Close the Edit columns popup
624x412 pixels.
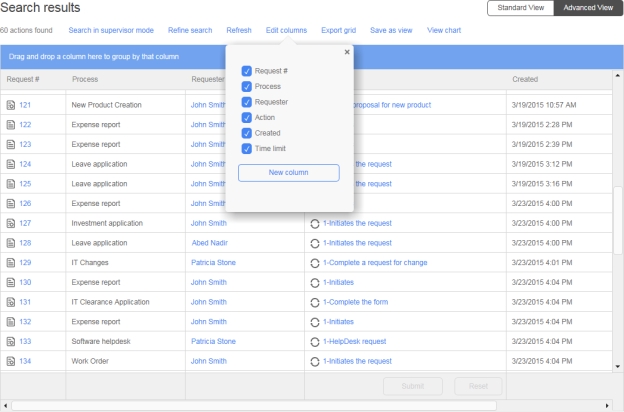[347, 51]
